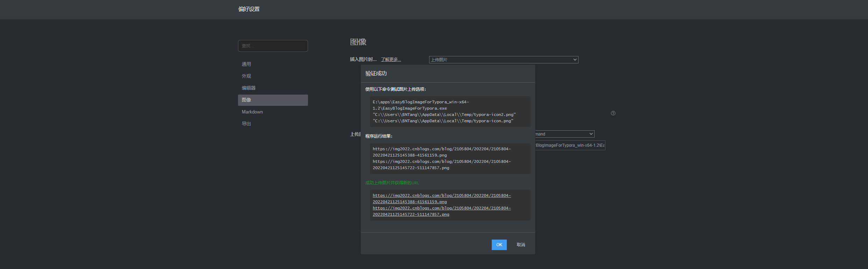Click the command path field with BlogImageForTypora
The width and height of the screenshot is (868, 269).
point(570,145)
